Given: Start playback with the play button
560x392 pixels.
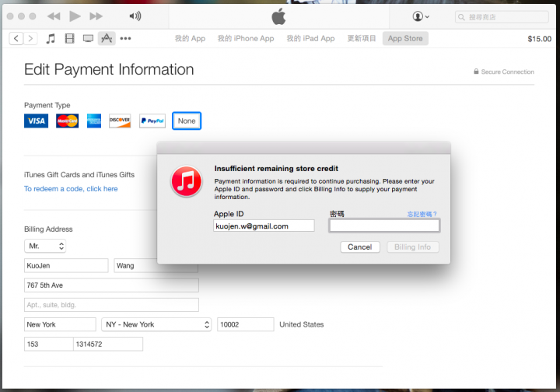Looking at the screenshot, I should point(75,16).
